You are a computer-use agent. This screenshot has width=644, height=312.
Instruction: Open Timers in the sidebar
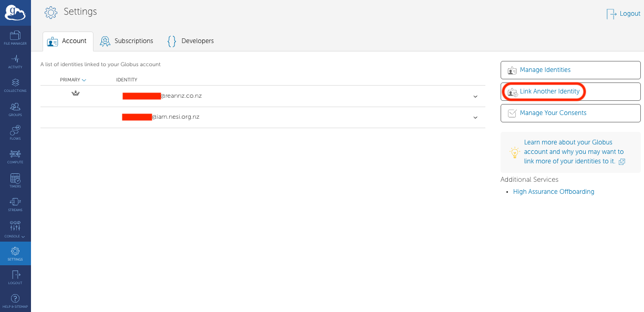pyautogui.click(x=15, y=181)
